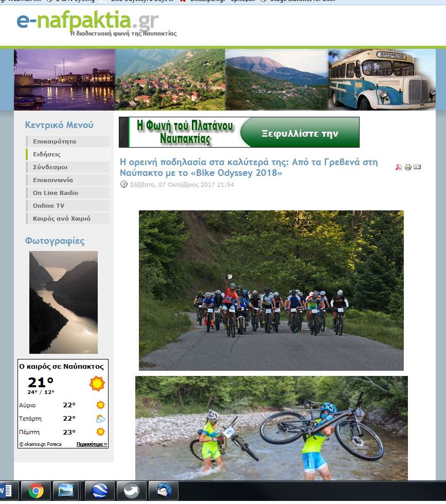Print the article with the printer icon
This screenshot has width=446, height=504.
(x=408, y=167)
